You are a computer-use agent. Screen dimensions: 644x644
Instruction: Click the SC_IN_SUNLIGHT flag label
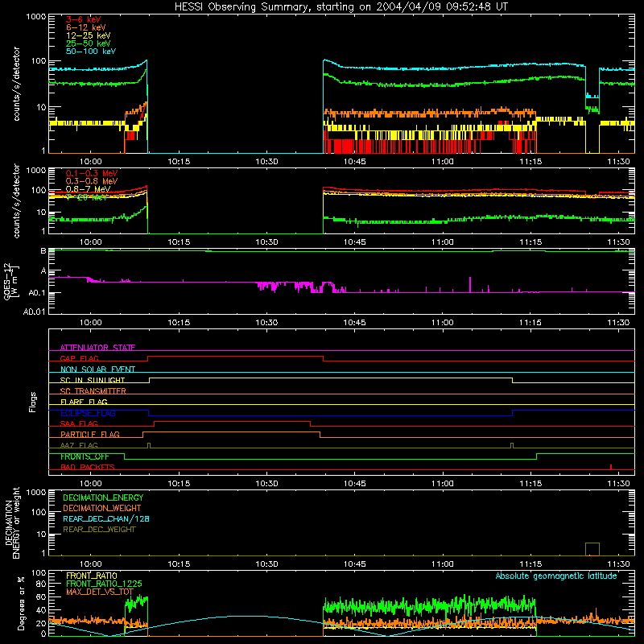[93, 380]
